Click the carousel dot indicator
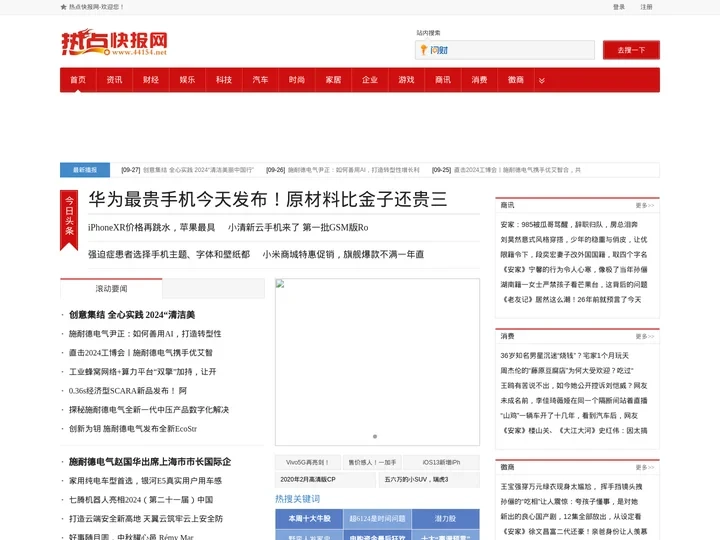 click(x=375, y=436)
